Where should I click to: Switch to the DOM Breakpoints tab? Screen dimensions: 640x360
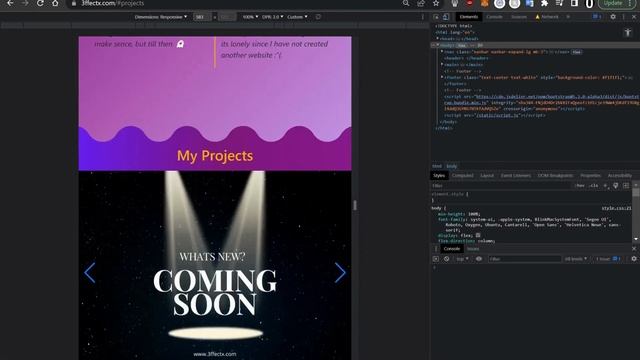[555, 176]
